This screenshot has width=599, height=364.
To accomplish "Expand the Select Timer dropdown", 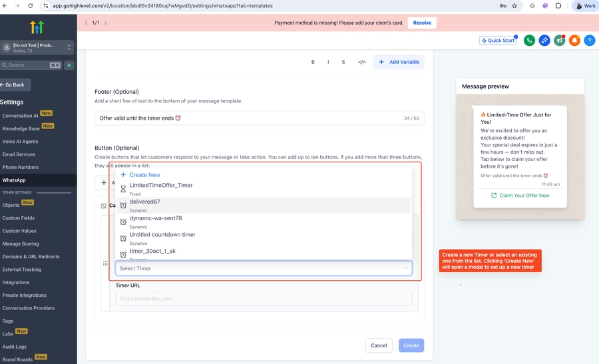I will 264,268.
